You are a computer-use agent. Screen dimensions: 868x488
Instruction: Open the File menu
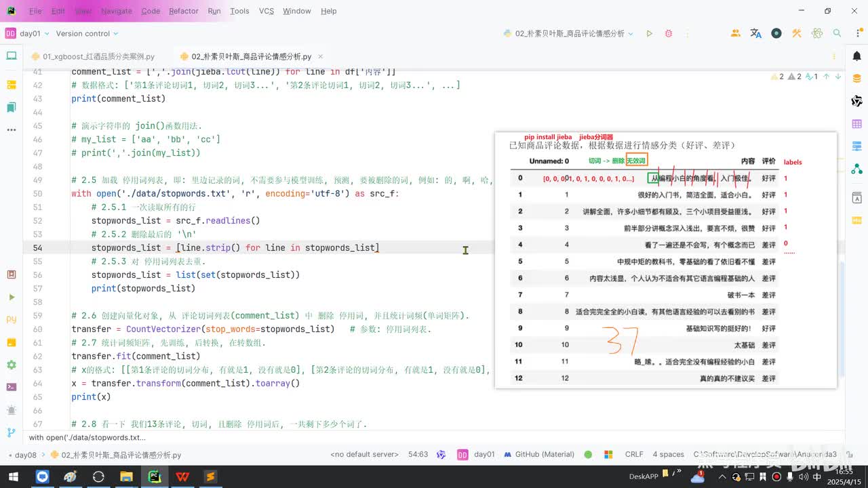click(35, 11)
